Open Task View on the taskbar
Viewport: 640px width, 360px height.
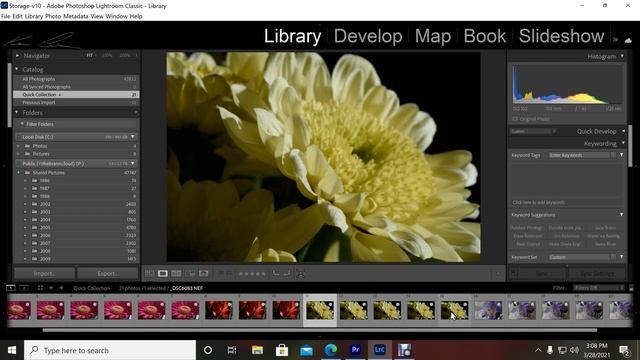(232, 350)
